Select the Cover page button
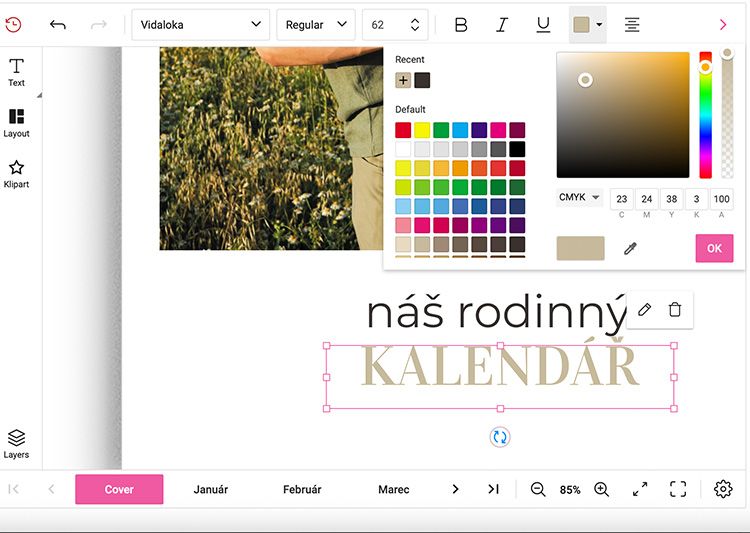The image size is (750, 533). [119, 489]
